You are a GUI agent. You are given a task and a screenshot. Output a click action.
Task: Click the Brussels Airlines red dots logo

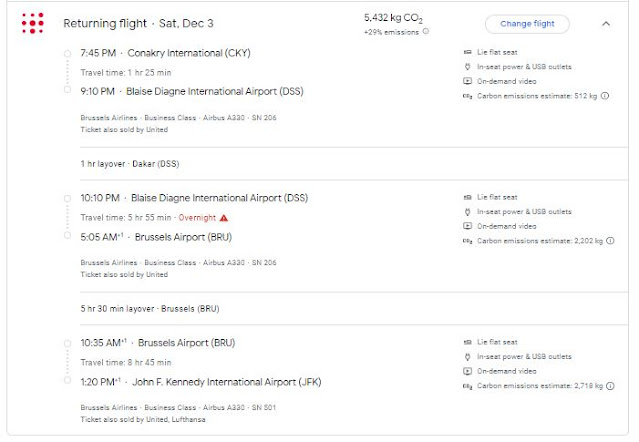tap(31, 23)
